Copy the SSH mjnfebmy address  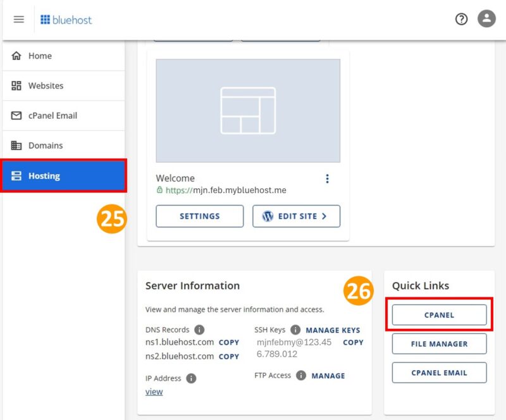[x=353, y=342]
